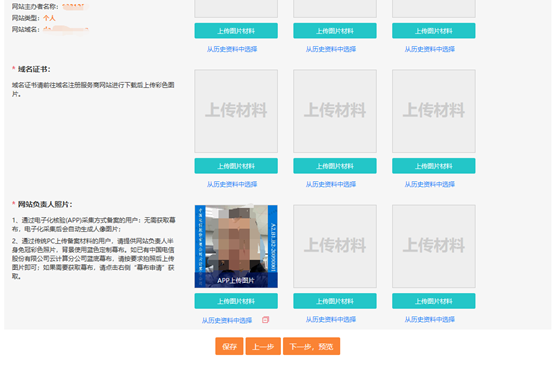Click first domain certificate 上传材料 placeholder

click(x=236, y=111)
